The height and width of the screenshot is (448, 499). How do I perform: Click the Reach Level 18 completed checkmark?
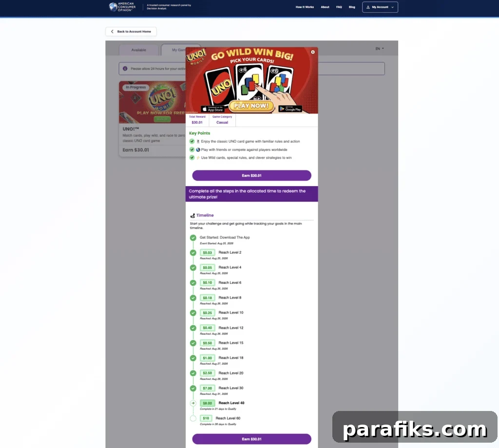[x=193, y=358]
